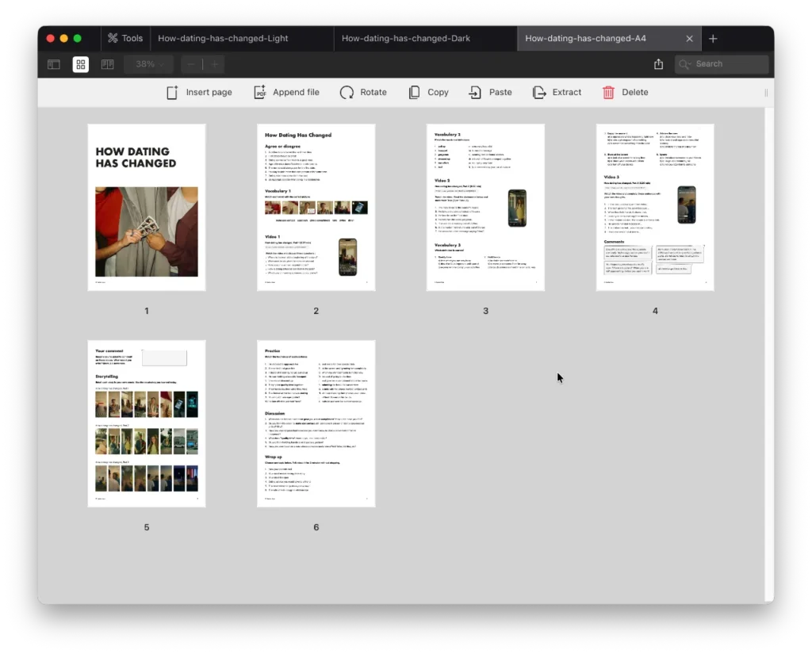Open the Tools menu
The image size is (812, 654).
pos(125,38)
